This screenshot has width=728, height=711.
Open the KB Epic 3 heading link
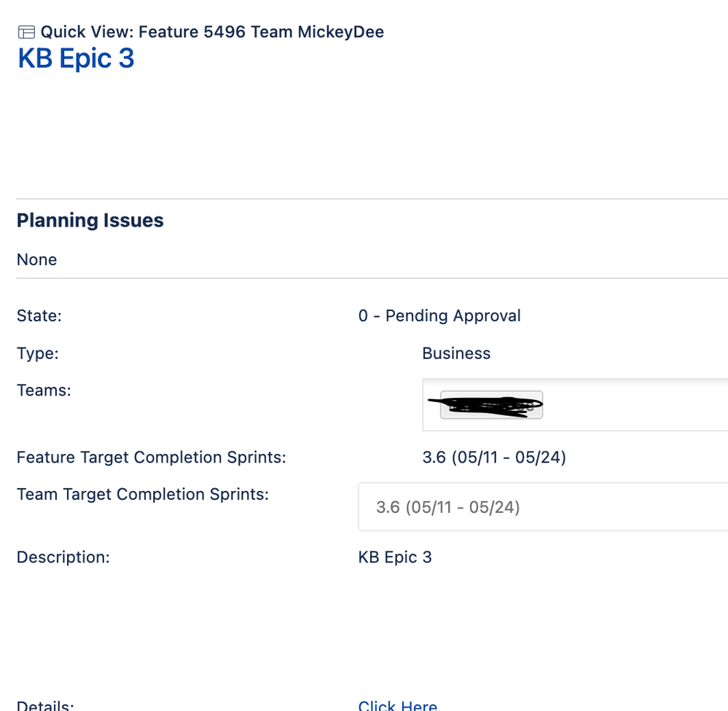75,58
